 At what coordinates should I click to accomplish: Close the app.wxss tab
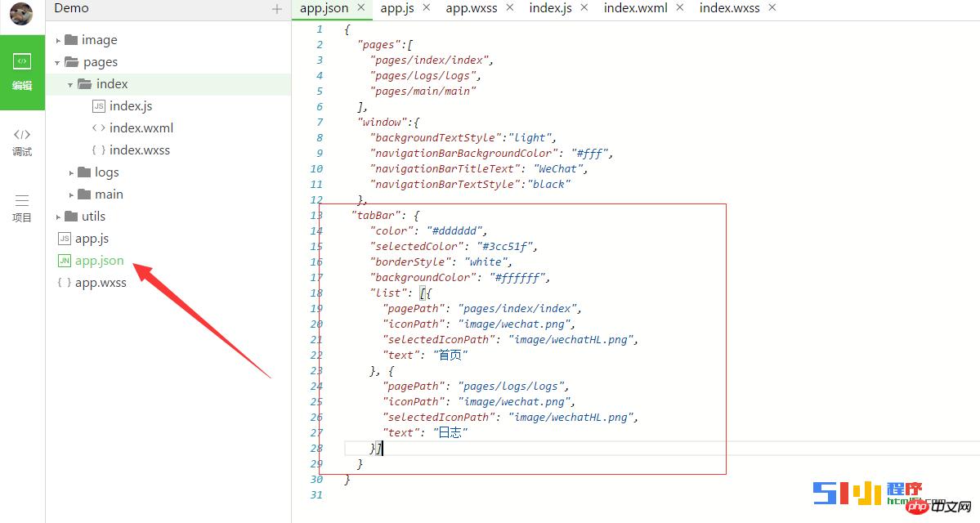point(509,7)
